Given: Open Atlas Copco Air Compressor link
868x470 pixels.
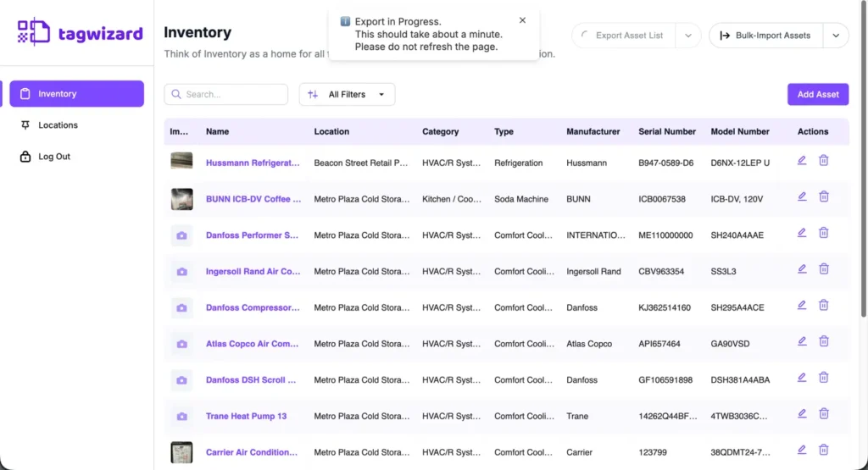Looking at the screenshot, I should click(x=252, y=344).
